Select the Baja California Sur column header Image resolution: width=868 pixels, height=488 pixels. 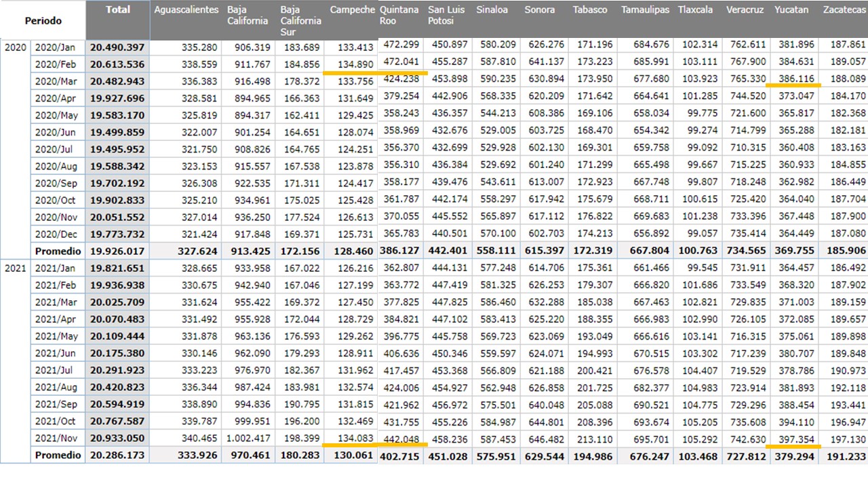click(300, 20)
